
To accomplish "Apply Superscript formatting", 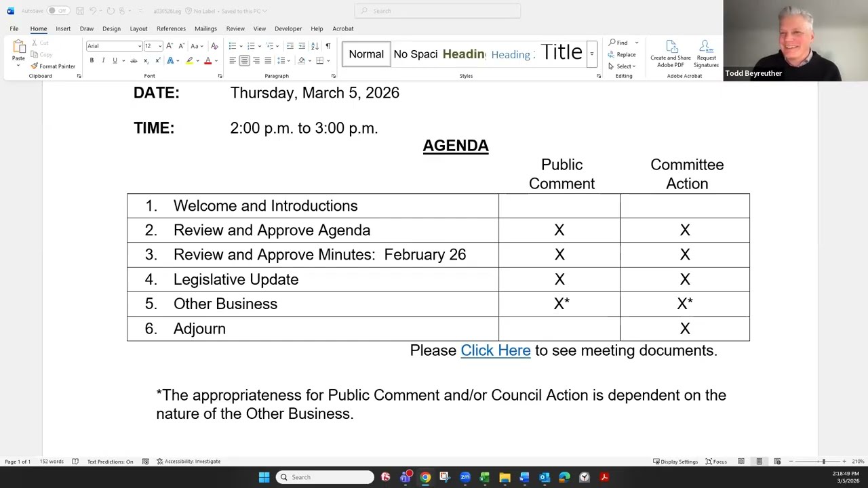I will (157, 60).
